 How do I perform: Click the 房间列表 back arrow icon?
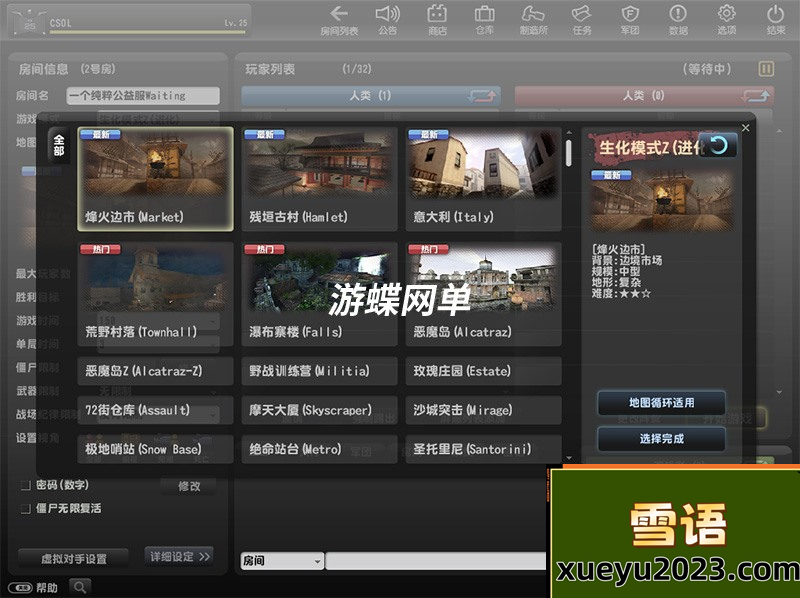(x=339, y=14)
